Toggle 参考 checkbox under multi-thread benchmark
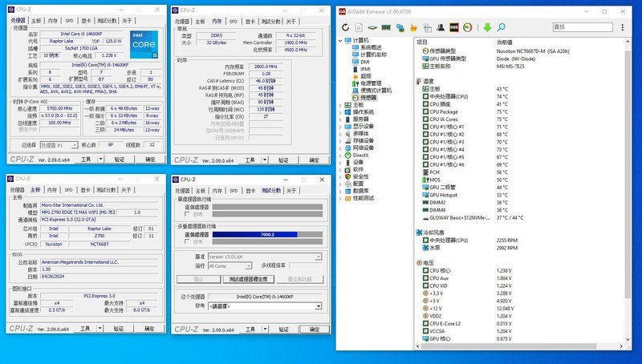This screenshot has width=642, height=364. pyautogui.click(x=187, y=241)
